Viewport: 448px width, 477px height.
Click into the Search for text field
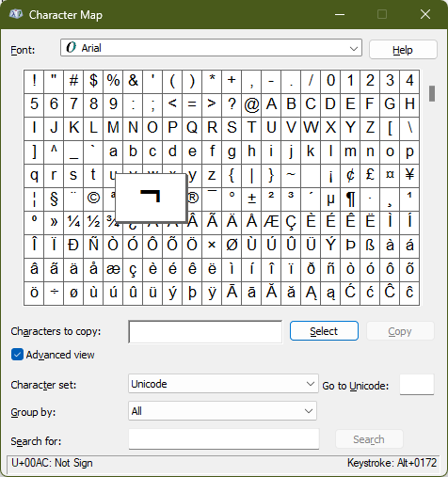(x=224, y=439)
